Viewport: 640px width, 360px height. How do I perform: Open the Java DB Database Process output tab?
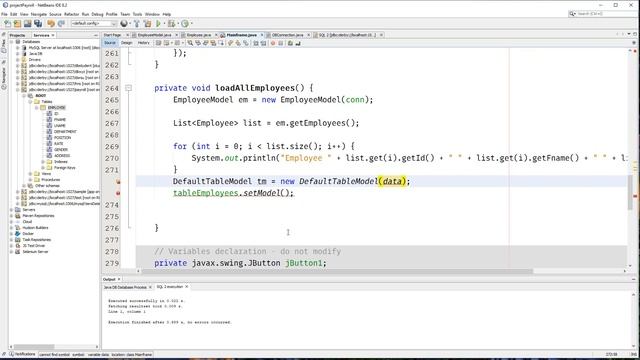[125, 287]
